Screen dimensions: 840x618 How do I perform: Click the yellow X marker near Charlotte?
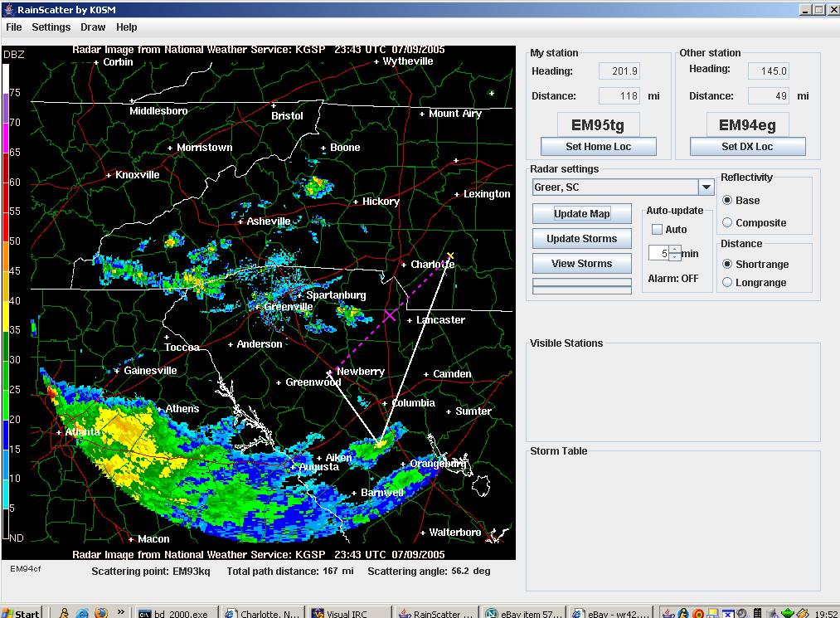450,255
